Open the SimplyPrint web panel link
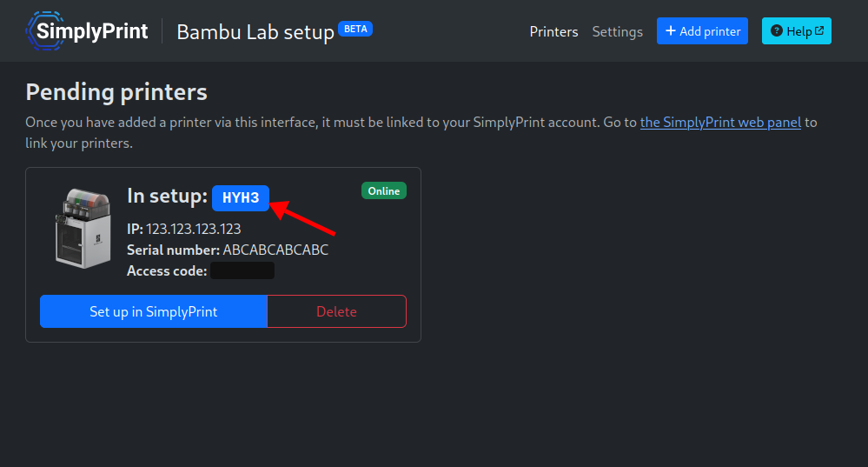Screen dimensions: 868x467 click(x=720, y=123)
